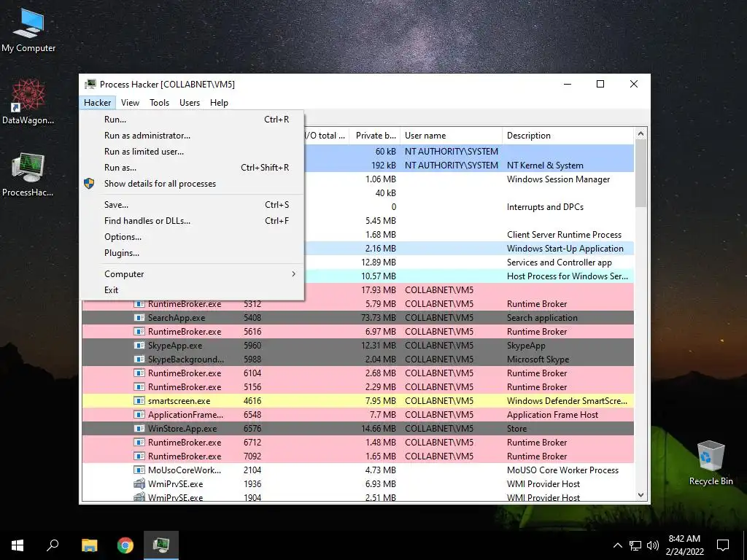Select Run as administrator...
The image size is (747, 560).
193,136
